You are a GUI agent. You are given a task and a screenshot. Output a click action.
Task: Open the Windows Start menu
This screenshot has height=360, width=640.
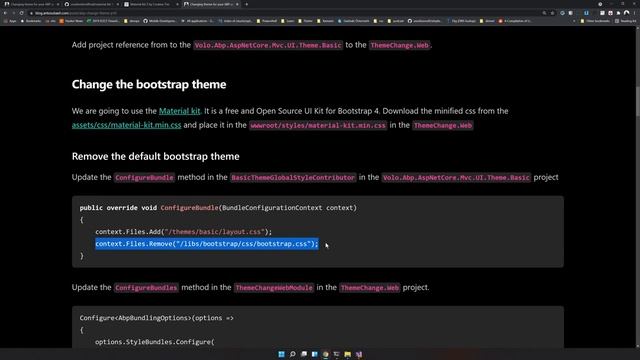(x=281, y=354)
